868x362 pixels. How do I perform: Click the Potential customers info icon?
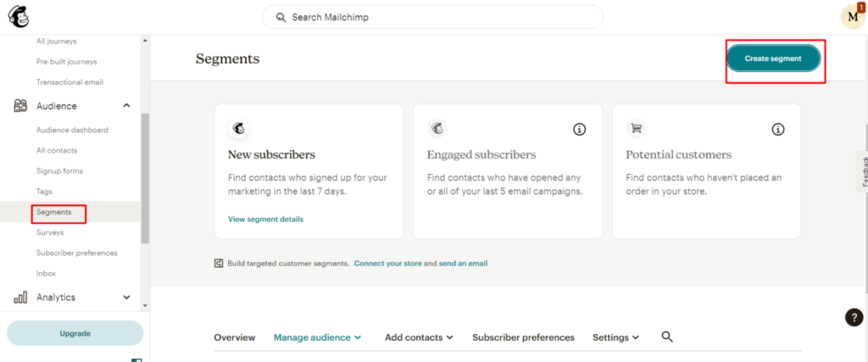click(777, 129)
